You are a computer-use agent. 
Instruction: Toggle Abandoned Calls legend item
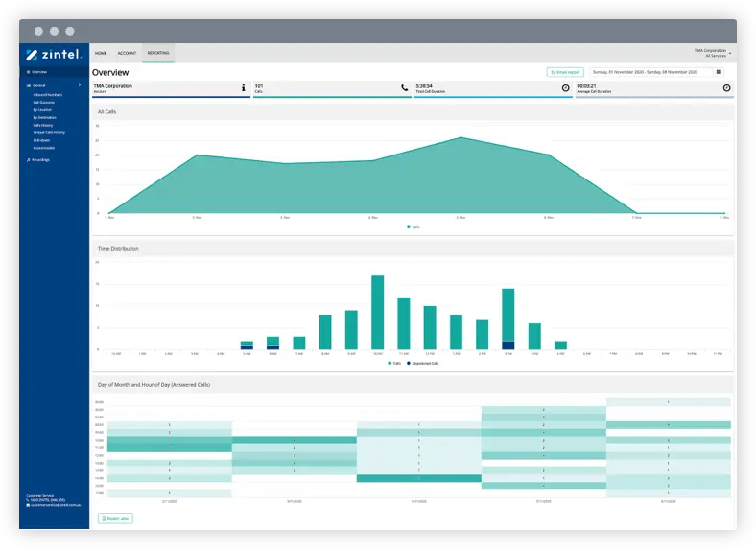tap(423, 363)
